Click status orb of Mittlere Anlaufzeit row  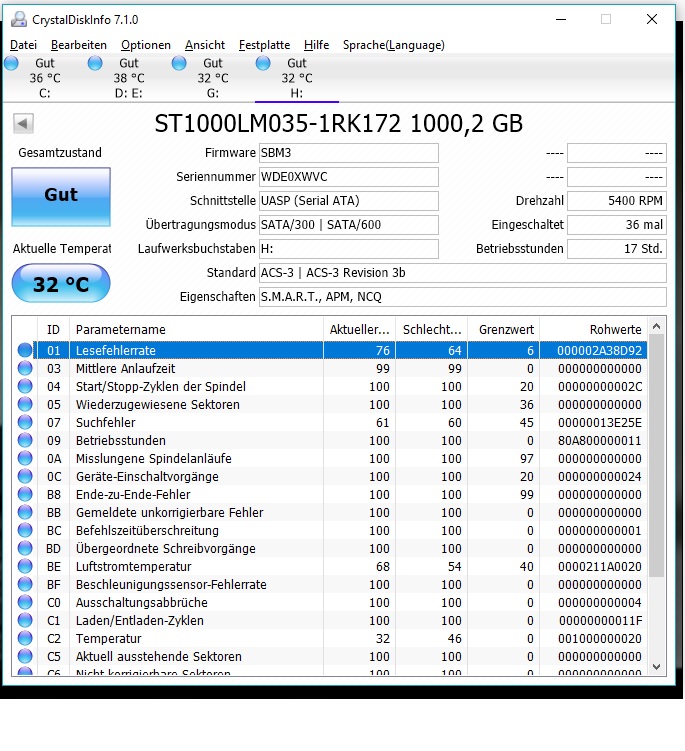click(x=25, y=368)
